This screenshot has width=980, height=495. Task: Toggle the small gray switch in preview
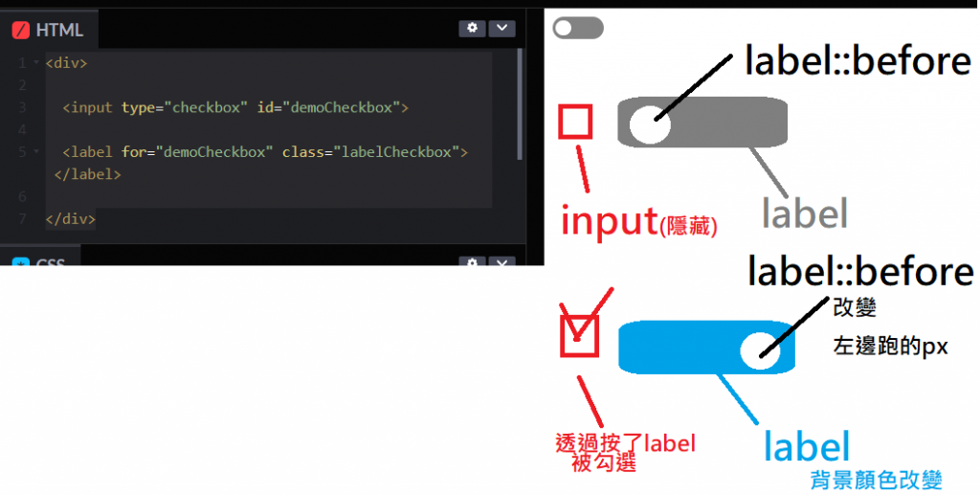click(578, 28)
